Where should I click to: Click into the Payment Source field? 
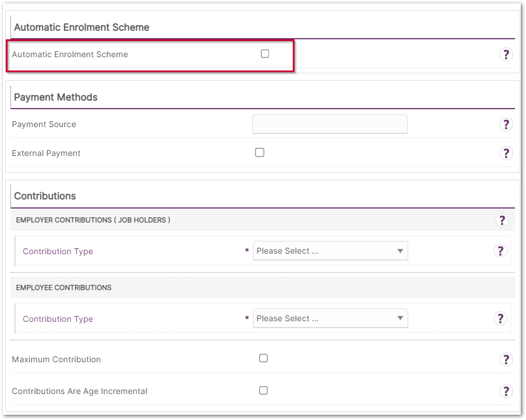pos(330,124)
